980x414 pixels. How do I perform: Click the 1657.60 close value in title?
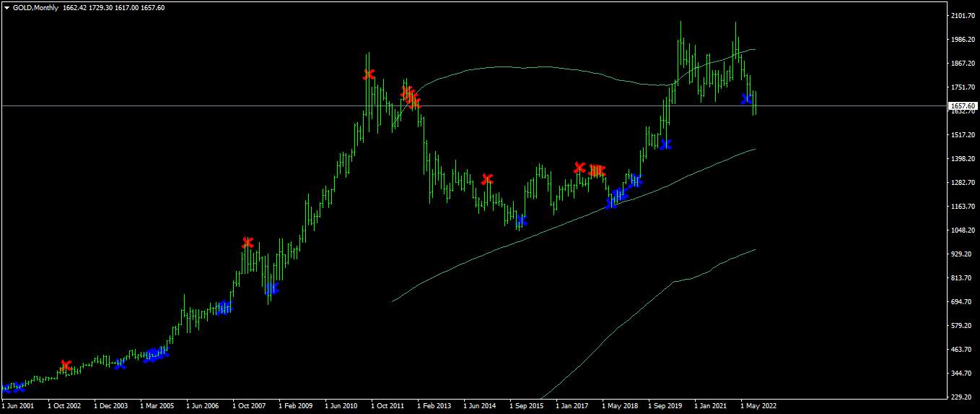tap(153, 8)
